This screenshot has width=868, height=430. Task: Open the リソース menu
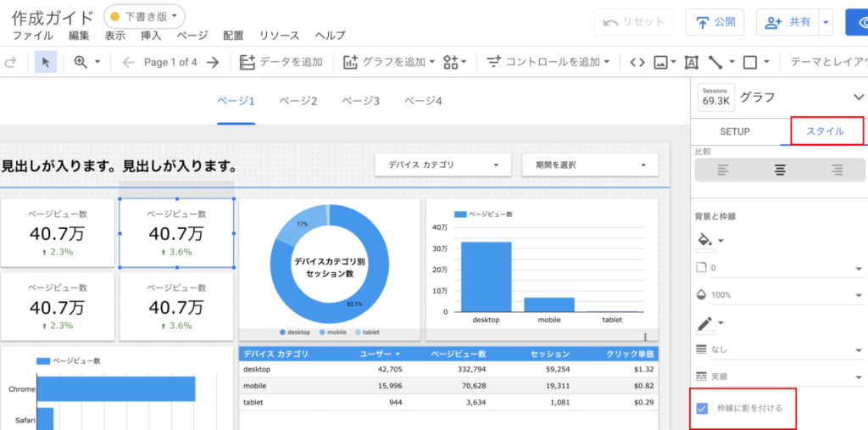click(x=280, y=36)
